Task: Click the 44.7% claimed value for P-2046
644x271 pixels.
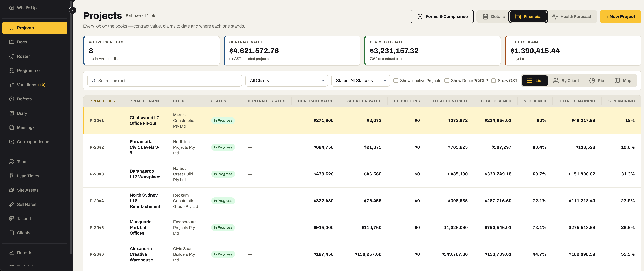Action: [x=539, y=254]
